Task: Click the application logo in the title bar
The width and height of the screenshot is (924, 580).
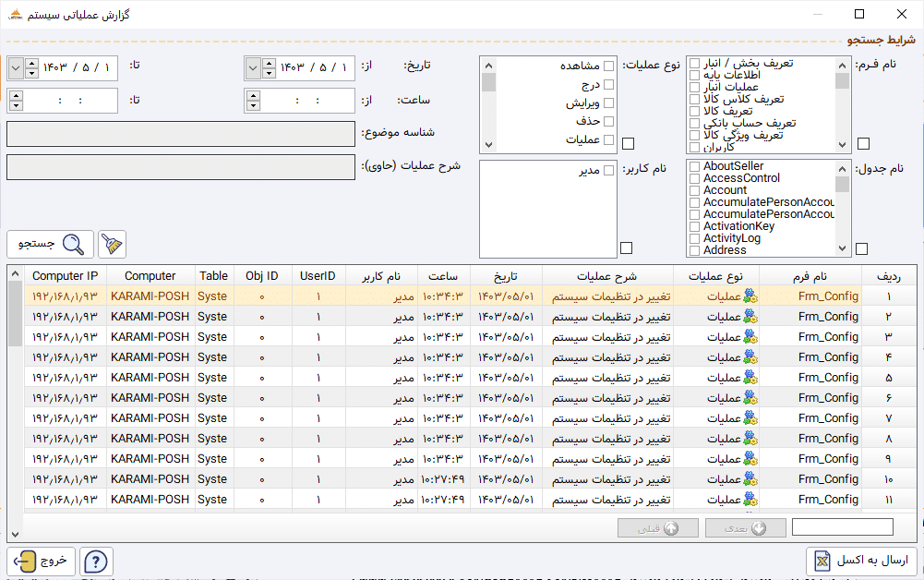Action: (16, 14)
